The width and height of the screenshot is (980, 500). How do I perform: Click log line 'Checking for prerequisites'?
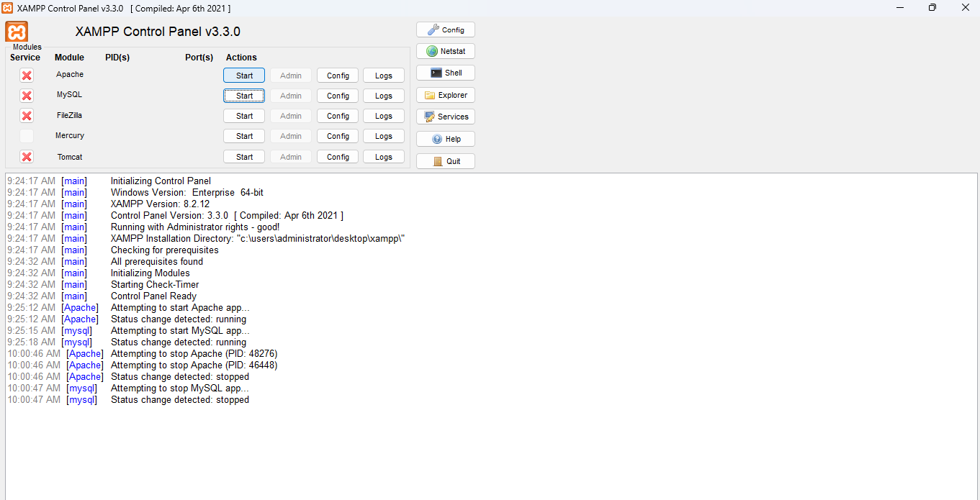click(164, 250)
